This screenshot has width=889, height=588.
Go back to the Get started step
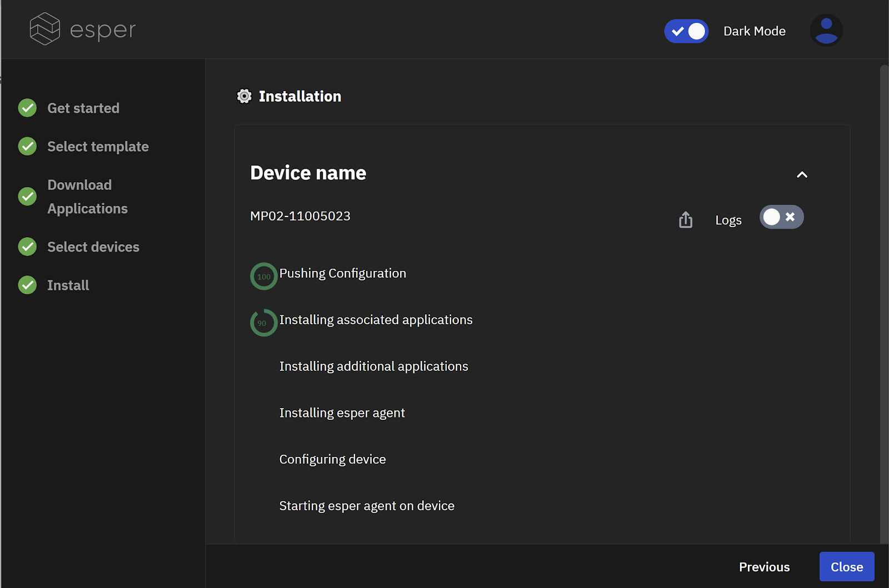(83, 108)
